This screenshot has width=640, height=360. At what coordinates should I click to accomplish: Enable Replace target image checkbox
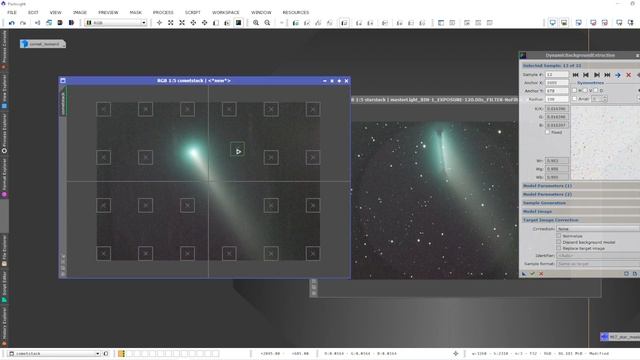point(559,248)
